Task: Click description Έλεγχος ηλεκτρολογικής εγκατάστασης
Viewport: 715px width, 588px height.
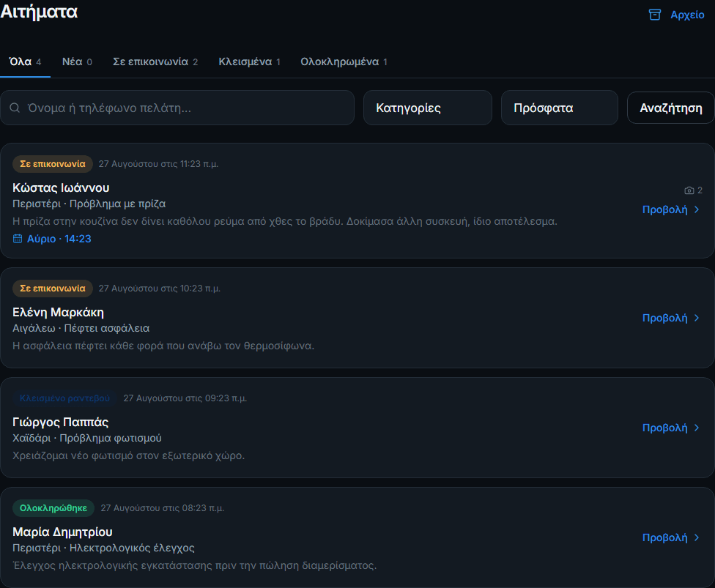Action: pyautogui.click(x=195, y=565)
